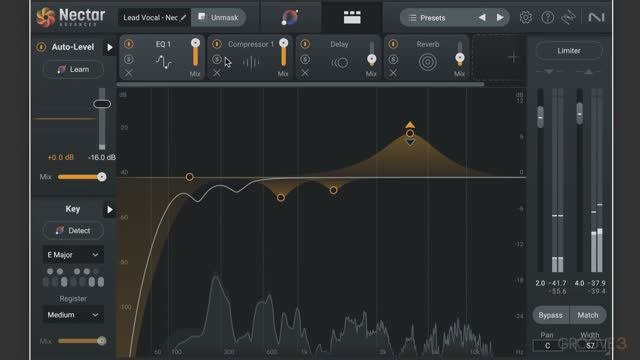Click the iZotope wave icon beside help
640x360 pixels.
coord(569,18)
